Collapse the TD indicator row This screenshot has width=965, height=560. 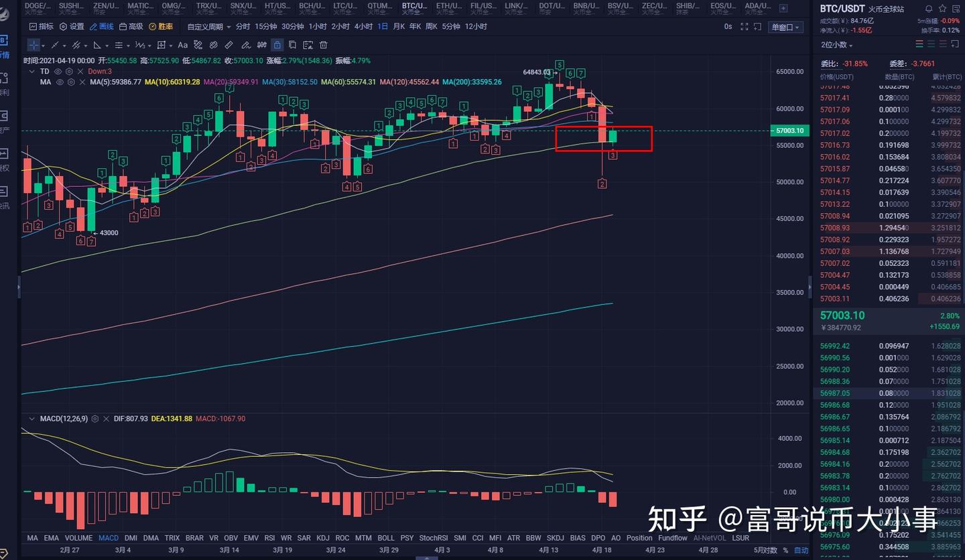click(x=31, y=71)
